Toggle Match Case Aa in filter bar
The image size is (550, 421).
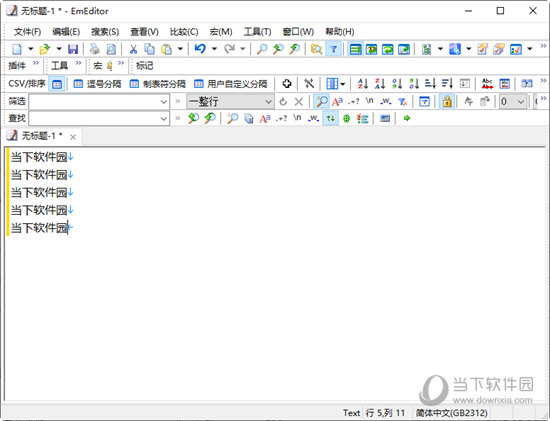tap(337, 101)
